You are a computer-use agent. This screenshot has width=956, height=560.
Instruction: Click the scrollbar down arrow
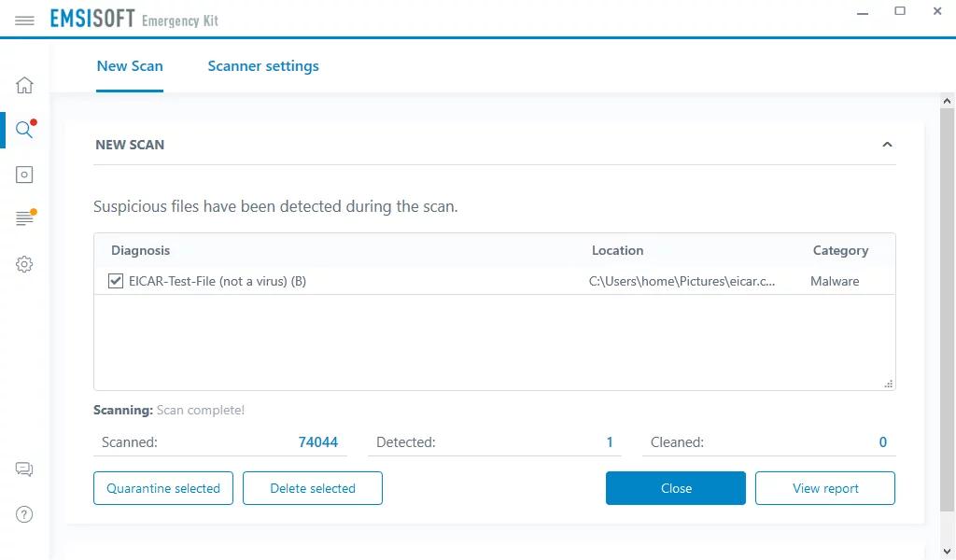[x=947, y=552]
